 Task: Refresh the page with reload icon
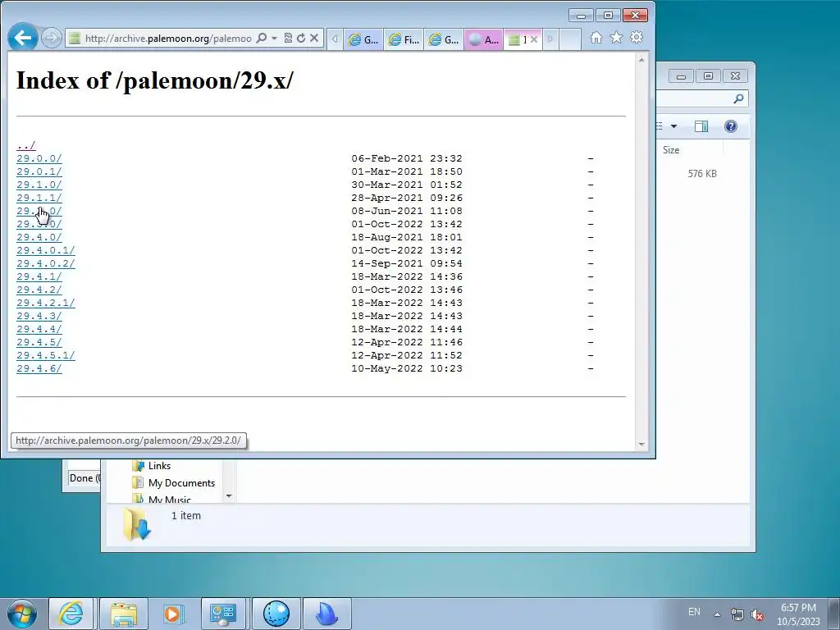(301, 38)
